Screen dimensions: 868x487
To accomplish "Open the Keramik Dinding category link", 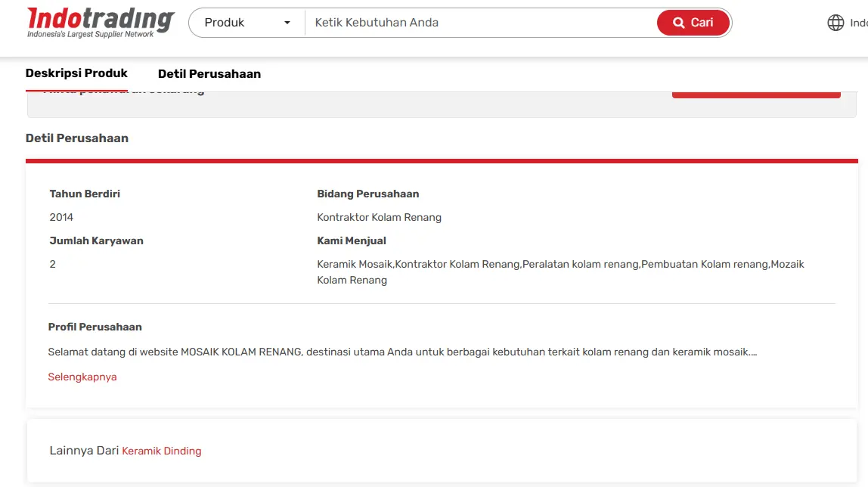I will tap(162, 451).
